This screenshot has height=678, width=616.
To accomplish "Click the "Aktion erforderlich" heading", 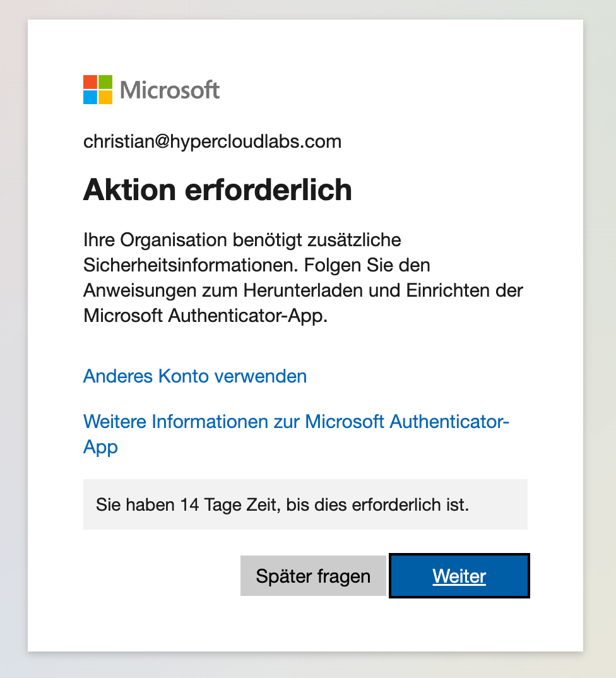I will pos(217,189).
